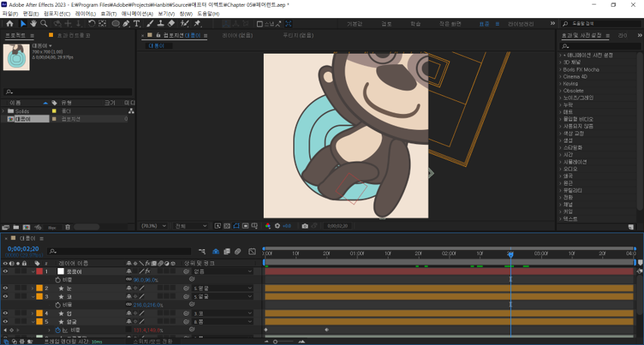Click the reset exposure icon in viewer
Screen dimensions: 644x345
[277, 226]
